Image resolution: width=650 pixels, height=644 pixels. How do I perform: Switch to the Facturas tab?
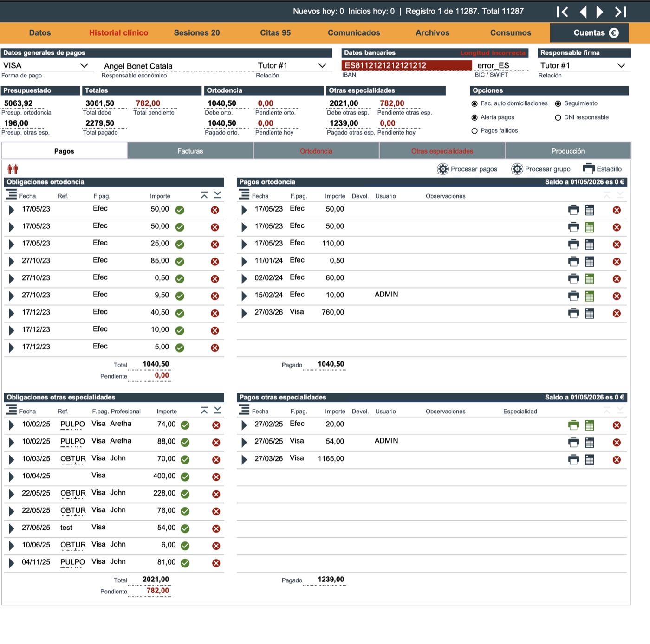[190, 151]
